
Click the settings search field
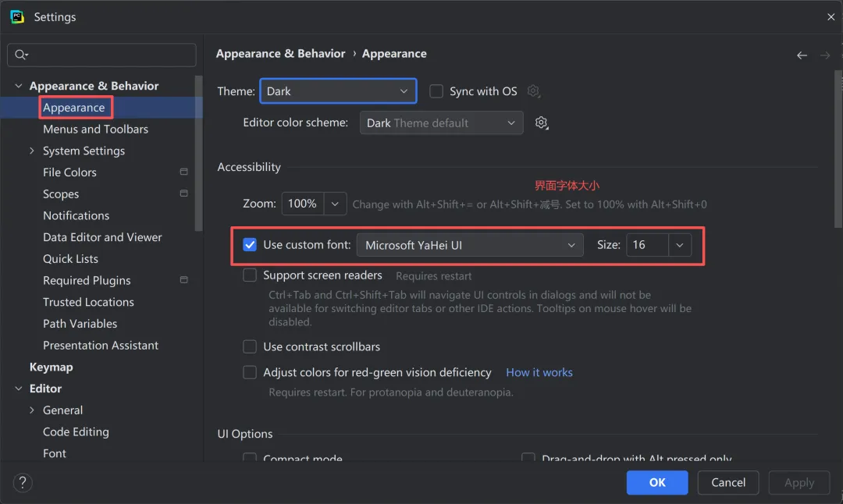coord(101,55)
